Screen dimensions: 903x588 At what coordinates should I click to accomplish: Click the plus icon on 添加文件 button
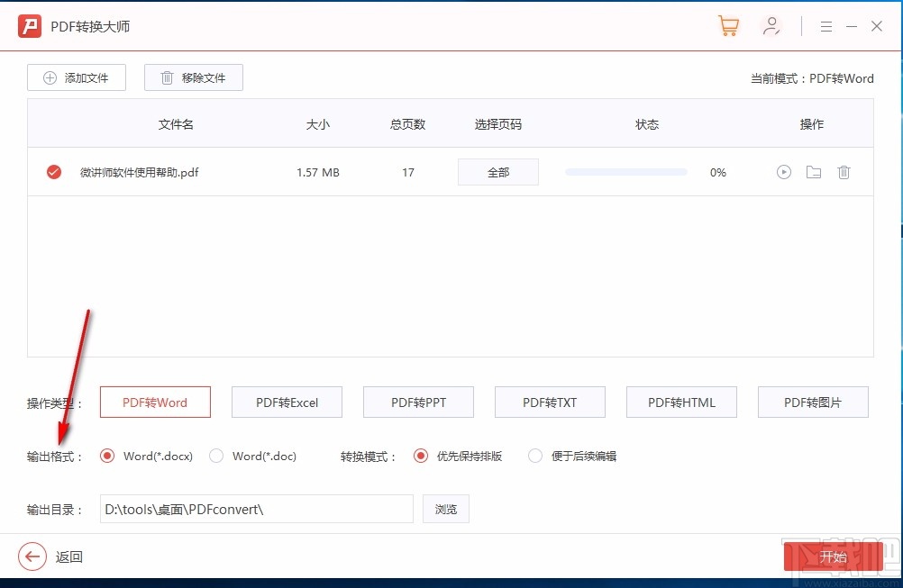50,77
